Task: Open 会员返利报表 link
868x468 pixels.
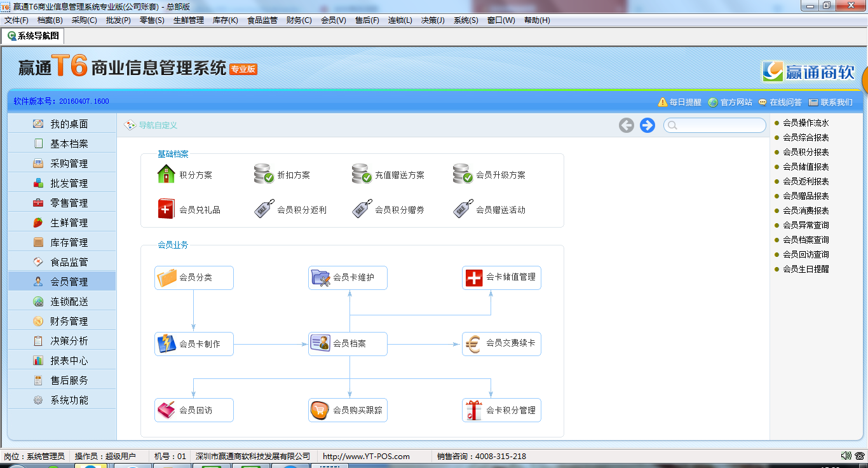Action: click(806, 181)
